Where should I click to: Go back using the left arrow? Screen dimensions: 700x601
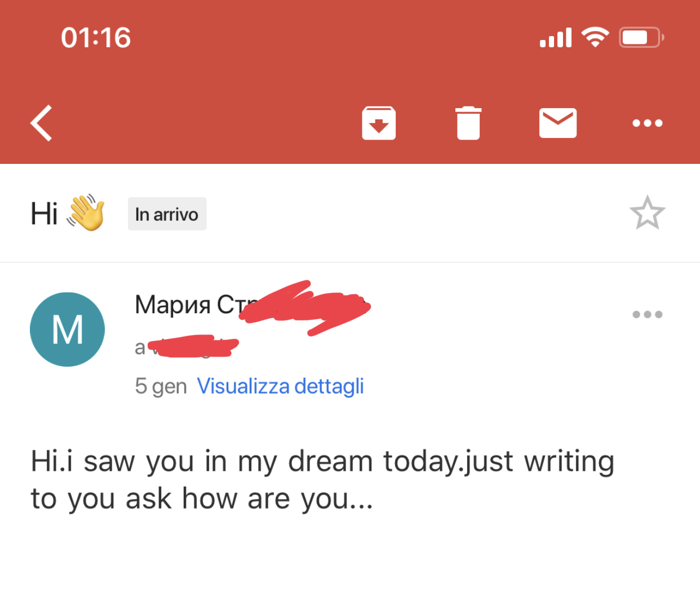pos(42,123)
